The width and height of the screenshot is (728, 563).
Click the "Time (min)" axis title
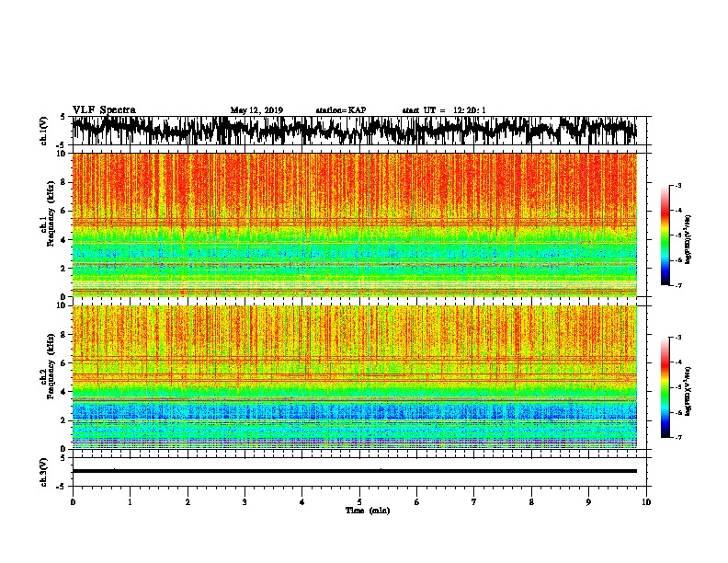pos(368,511)
